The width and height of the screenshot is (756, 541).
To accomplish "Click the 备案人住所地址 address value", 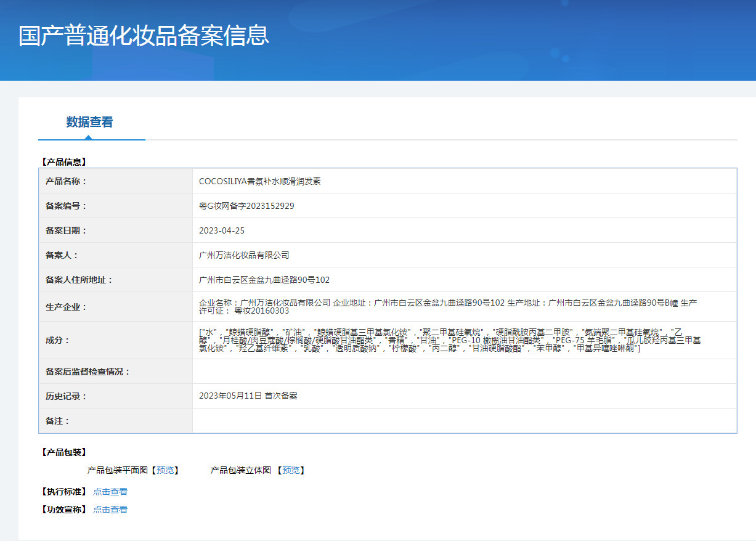I will 264,280.
